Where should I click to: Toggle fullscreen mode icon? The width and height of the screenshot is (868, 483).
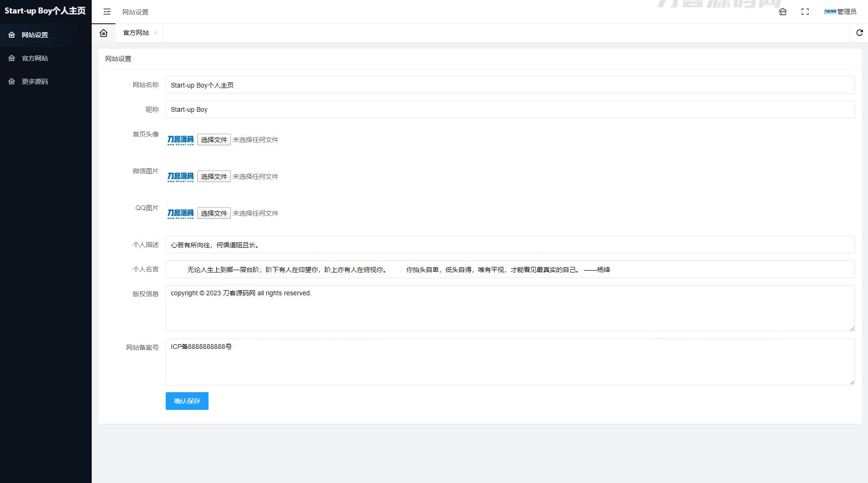[x=805, y=12]
